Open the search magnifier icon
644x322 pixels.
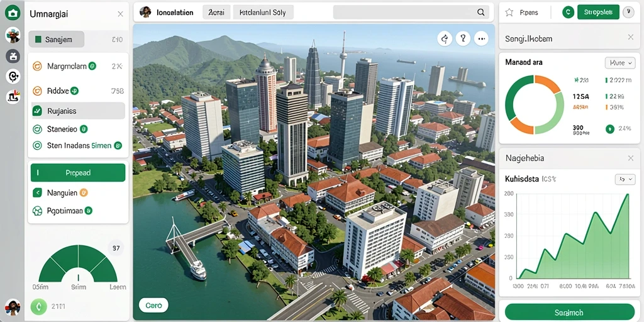pyautogui.click(x=480, y=13)
